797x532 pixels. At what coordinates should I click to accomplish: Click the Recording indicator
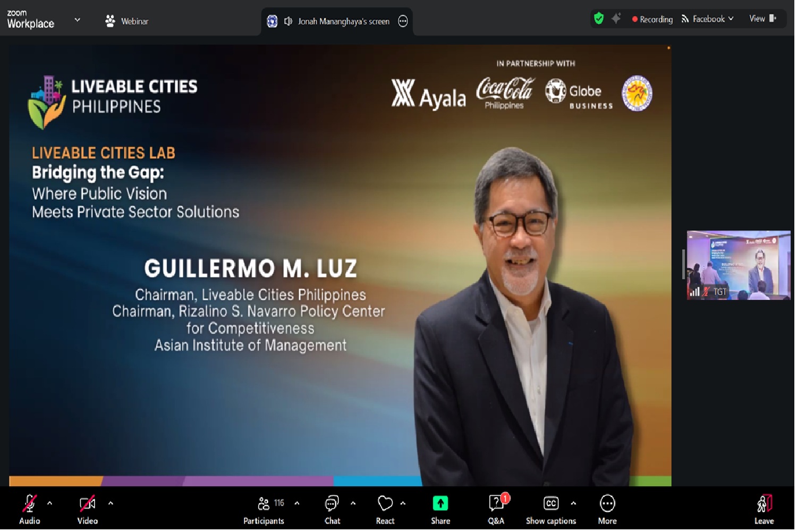(654, 20)
